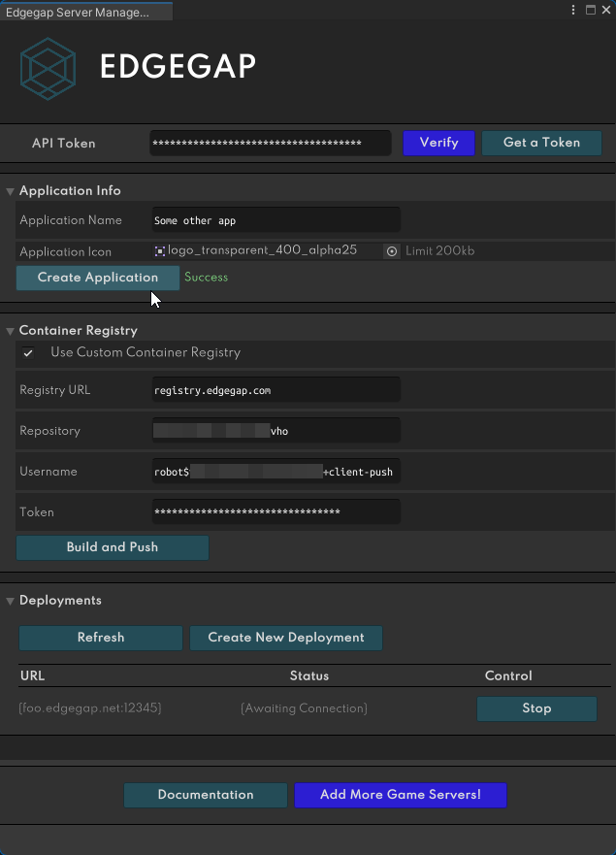This screenshot has width=616, height=855.
Task: Click the logo_transparent_400_alpha25 icon thumbnail
Action: [160, 250]
